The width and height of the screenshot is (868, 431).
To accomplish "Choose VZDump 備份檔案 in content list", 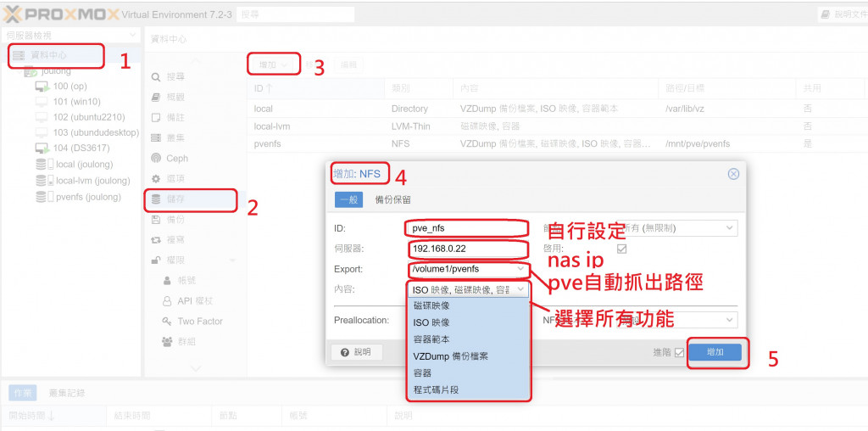I will [x=469, y=356].
